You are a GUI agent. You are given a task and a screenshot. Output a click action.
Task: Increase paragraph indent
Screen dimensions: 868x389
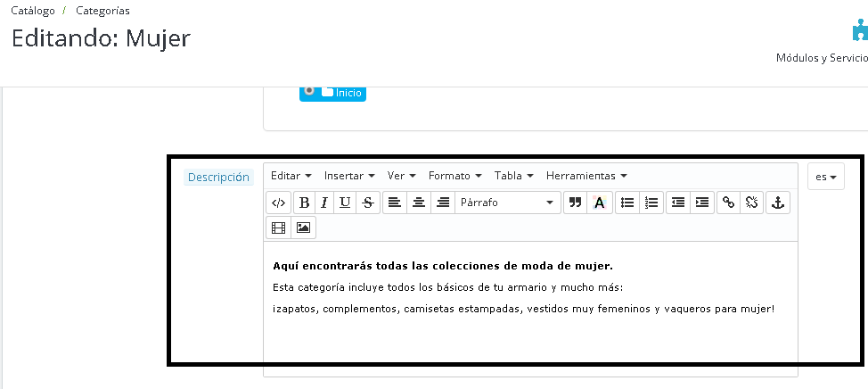702,203
